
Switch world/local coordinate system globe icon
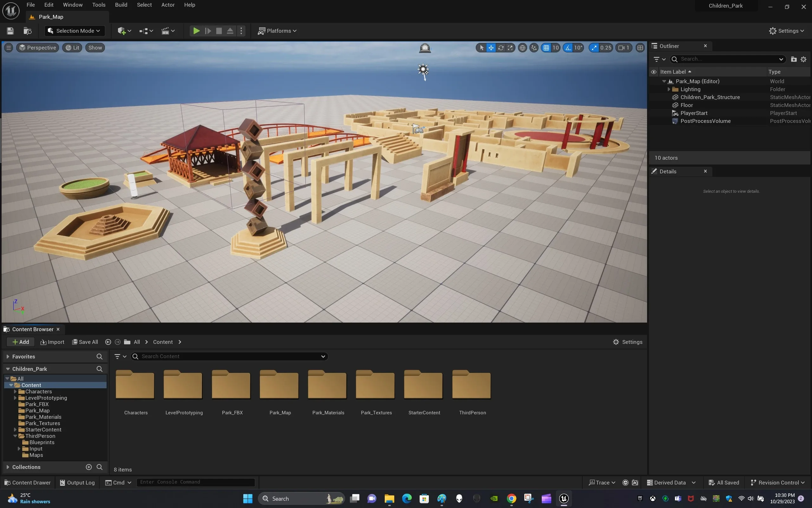[x=522, y=48]
